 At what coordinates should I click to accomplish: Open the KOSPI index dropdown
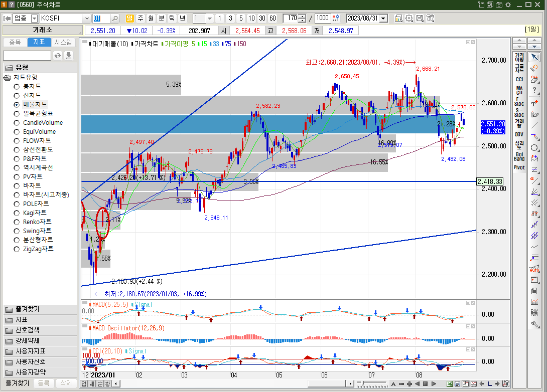[x=87, y=18]
